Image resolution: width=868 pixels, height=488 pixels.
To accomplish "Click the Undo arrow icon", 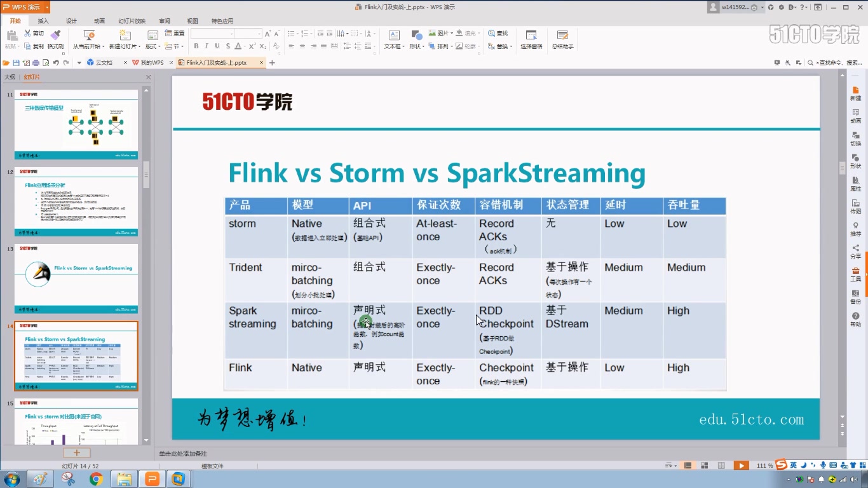I will pyautogui.click(x=56, y=63).
